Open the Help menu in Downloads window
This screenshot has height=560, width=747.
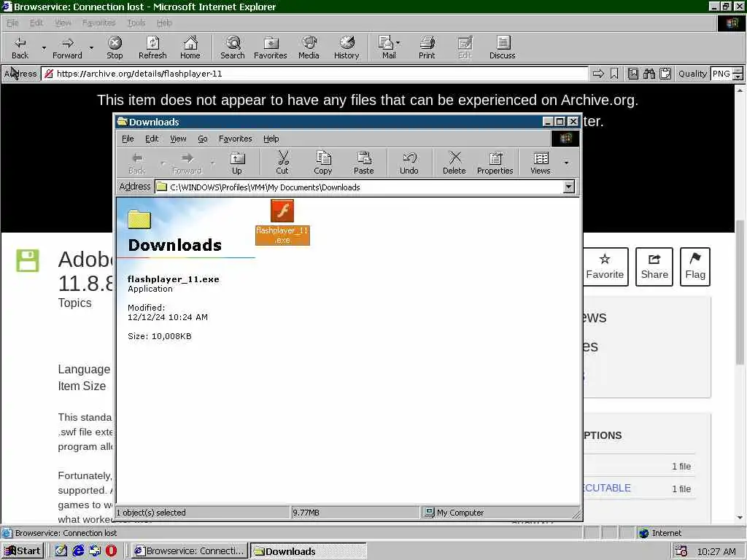[271, 139]
